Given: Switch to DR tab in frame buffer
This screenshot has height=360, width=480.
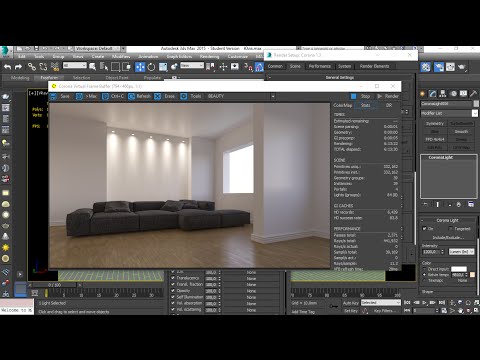Looking at the screenshot, I should (389, 105).
